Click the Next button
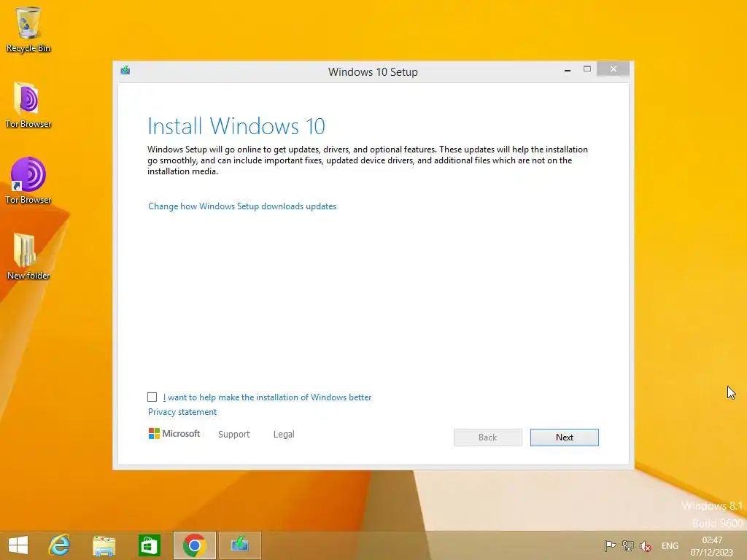Image resolution: width=747 pixels, height=560 pixels. [x=564, y=437]
